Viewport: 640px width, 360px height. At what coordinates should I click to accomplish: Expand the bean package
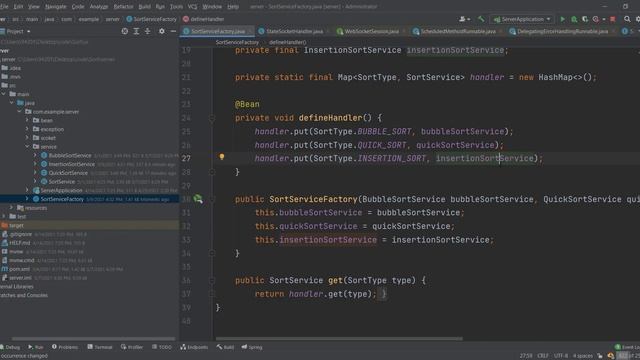point(27,120)
